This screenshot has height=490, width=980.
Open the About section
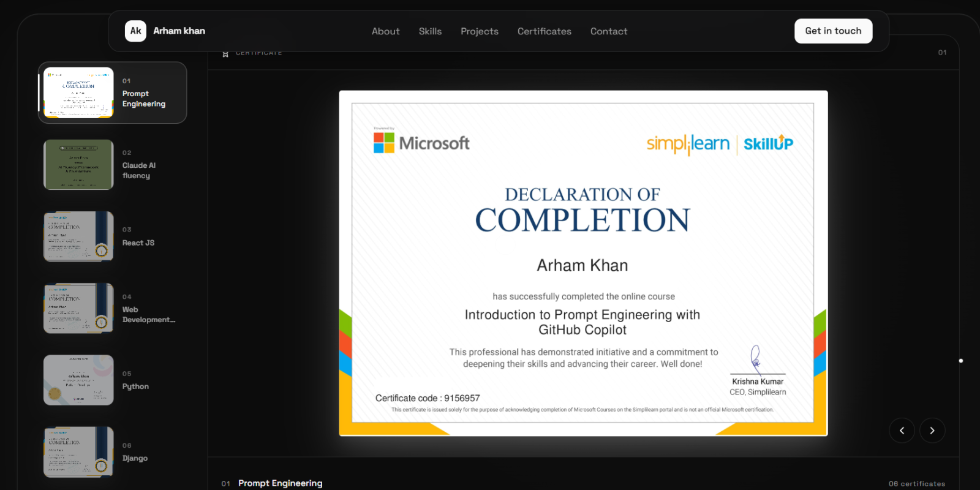(x=386, y=31)
